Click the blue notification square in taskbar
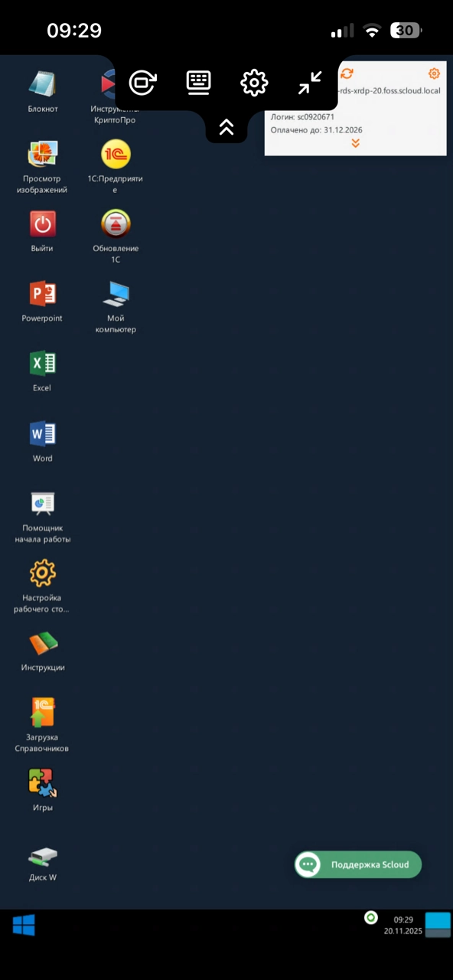453x980 pixels. click(x=438, y=924)
